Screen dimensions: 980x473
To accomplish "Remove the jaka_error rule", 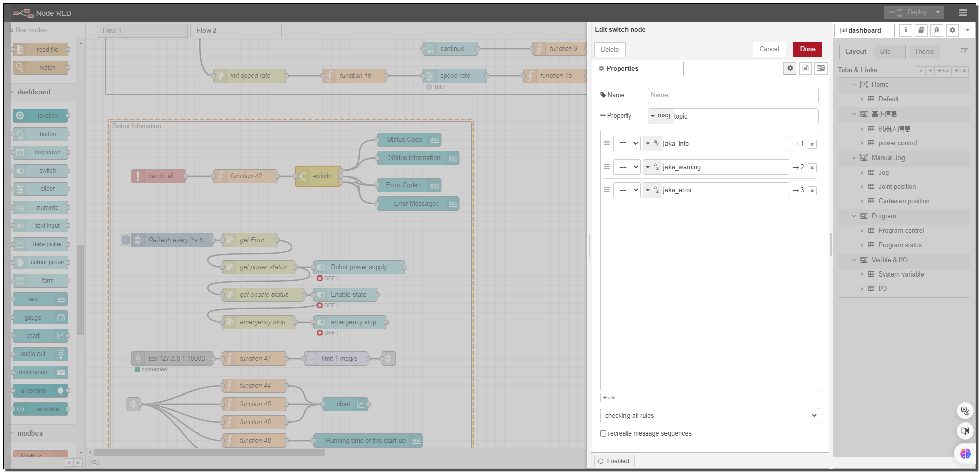I will [812, 191].
